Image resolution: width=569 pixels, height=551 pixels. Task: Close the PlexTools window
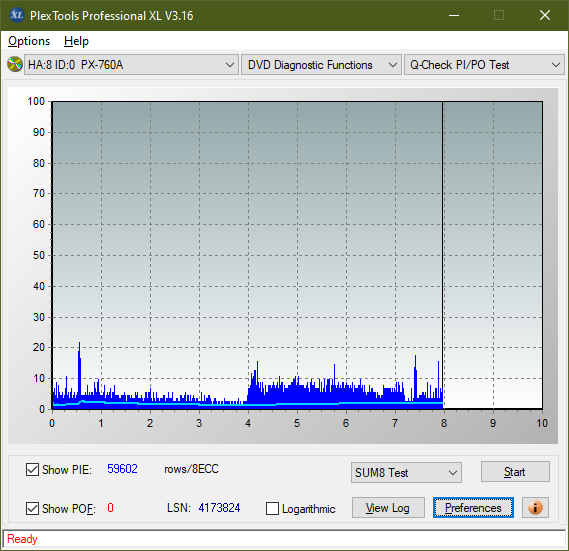pyautogui.click(x=545, y=15)
